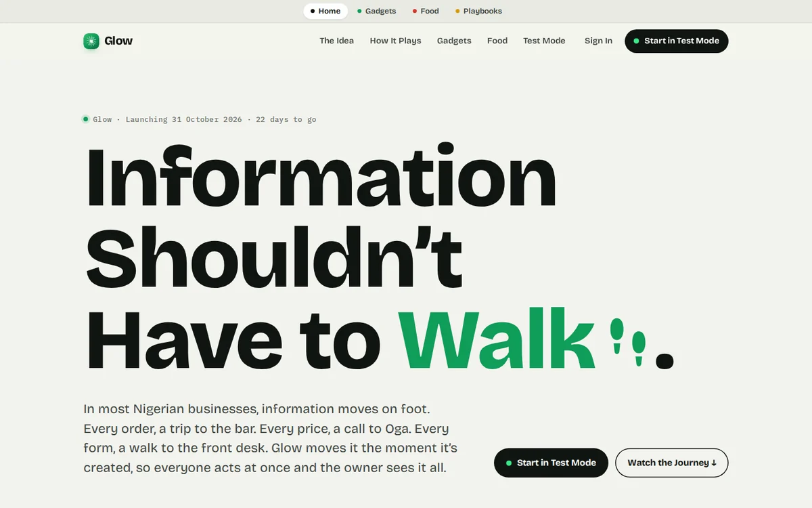Click header Start in Test Mode button

click(677, 41)
